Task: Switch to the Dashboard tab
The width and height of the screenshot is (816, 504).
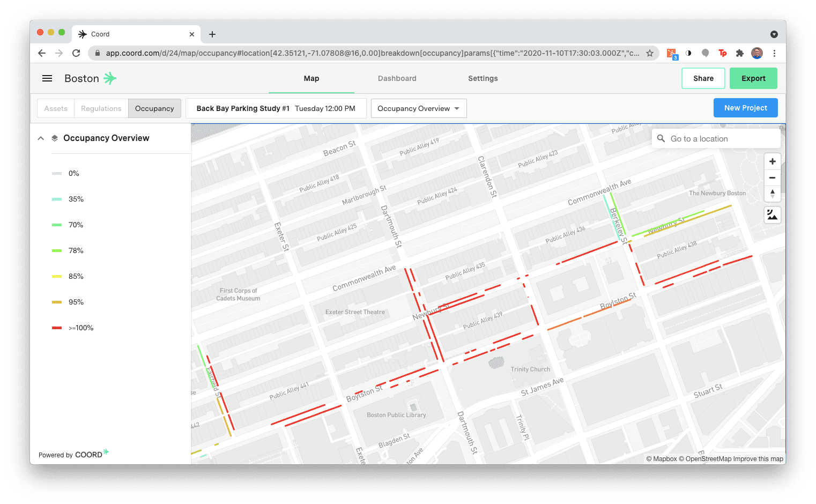Action: coord(397,78)
